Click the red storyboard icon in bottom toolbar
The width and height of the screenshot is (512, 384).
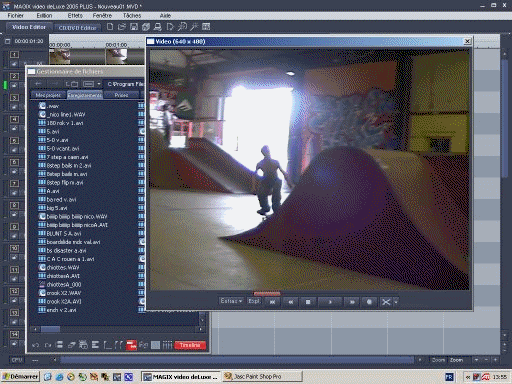(131, 345)
